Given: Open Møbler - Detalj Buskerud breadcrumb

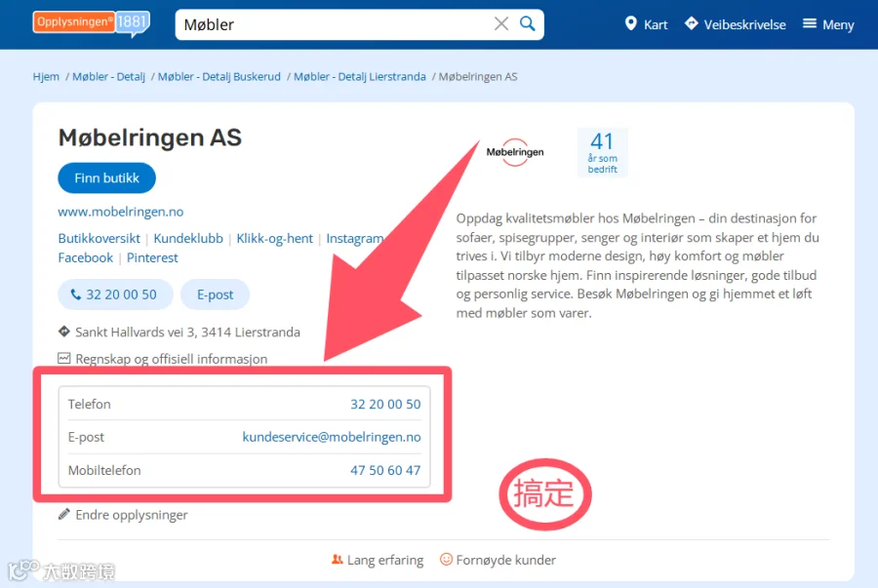Looking at the screenshot, I should [219, 77].
